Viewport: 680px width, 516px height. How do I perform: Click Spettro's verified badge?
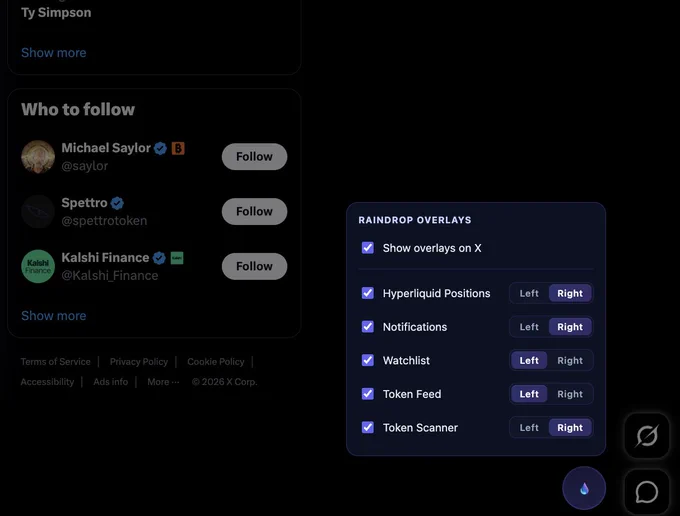117,203
